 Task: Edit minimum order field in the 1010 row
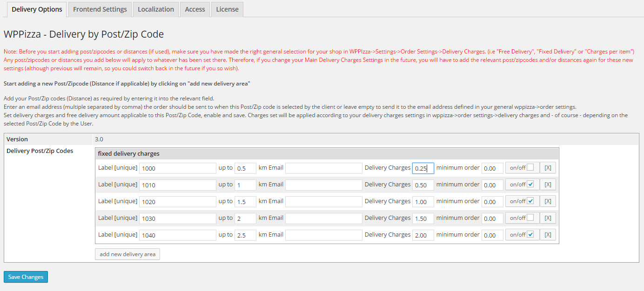tap(492, 185)
